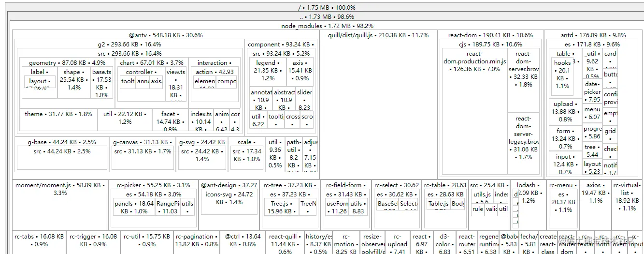Select the Tree.js 15.96 KB cell
The image size is (644, 254).
[x=282, y=207]
